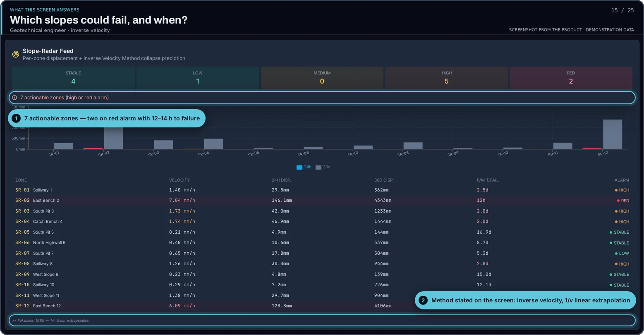Click the STABLE alarm label for SR-09
The height and width of the screenshot is (335, 644).
621,274
